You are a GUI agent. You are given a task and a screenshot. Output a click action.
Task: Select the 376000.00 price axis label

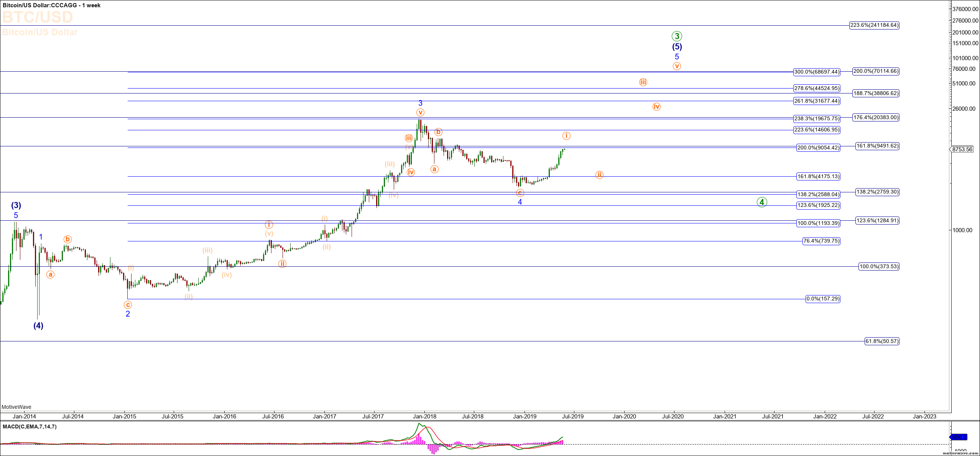click(x=965, y=9)
